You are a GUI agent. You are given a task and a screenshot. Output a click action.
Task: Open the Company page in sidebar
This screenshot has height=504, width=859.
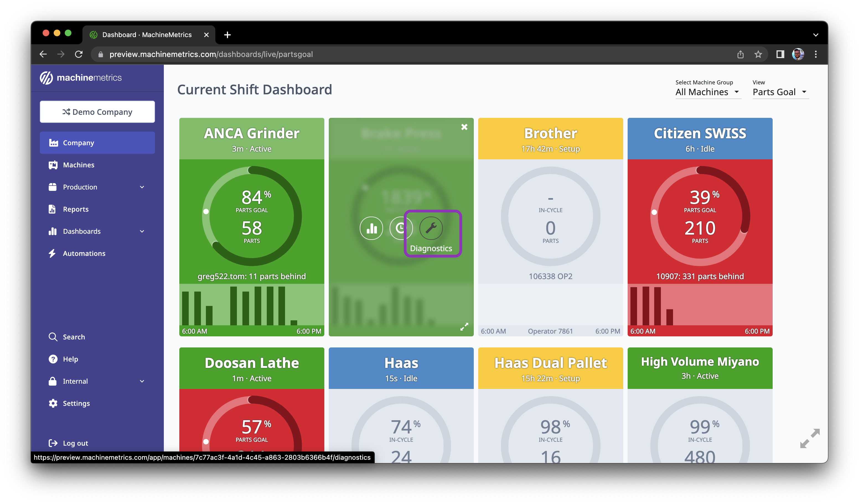(97, 143)
